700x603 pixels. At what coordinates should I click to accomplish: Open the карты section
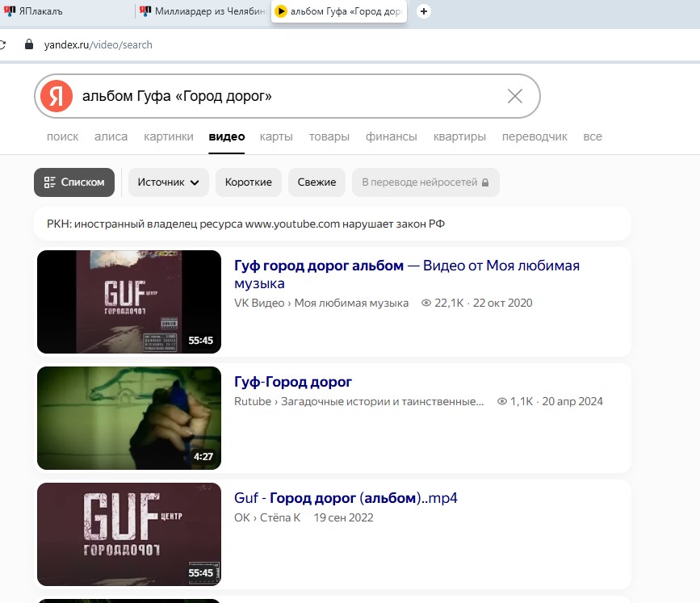(x=276, y=136)
